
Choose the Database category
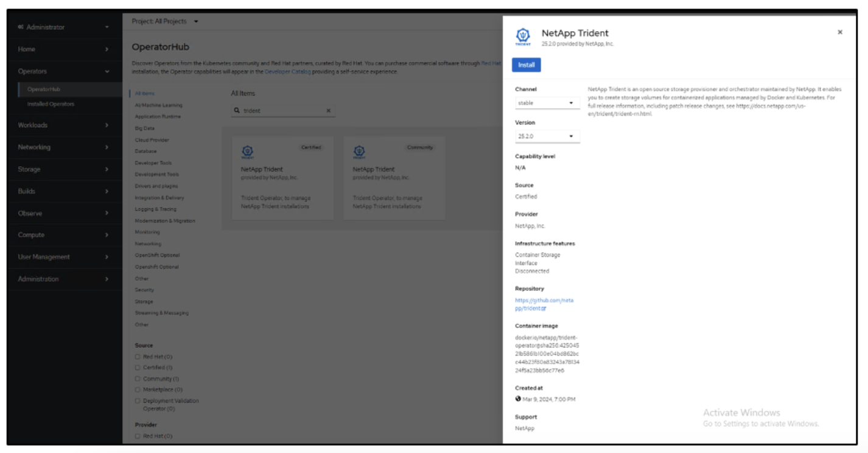point(146,151)
